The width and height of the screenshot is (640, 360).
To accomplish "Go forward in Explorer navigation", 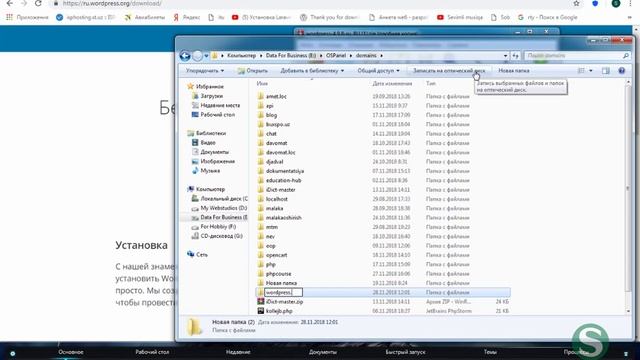I will tap(198, 56).
